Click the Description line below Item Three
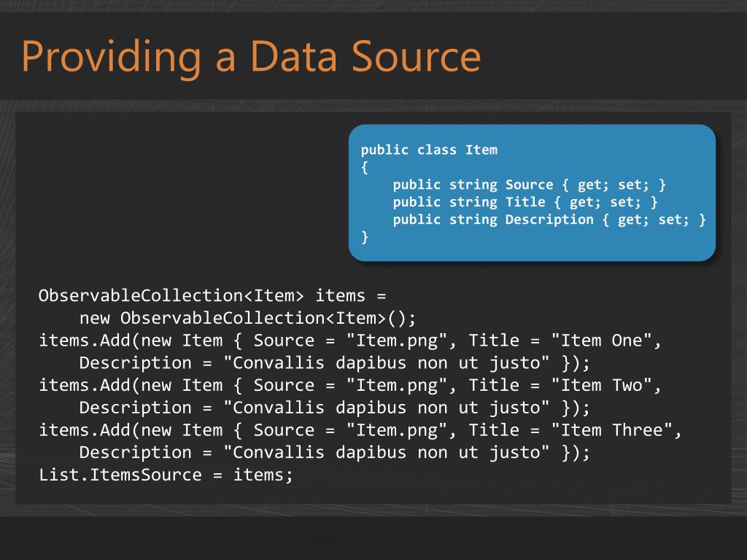This screenshot has height=560, width=747. point(333,453)
